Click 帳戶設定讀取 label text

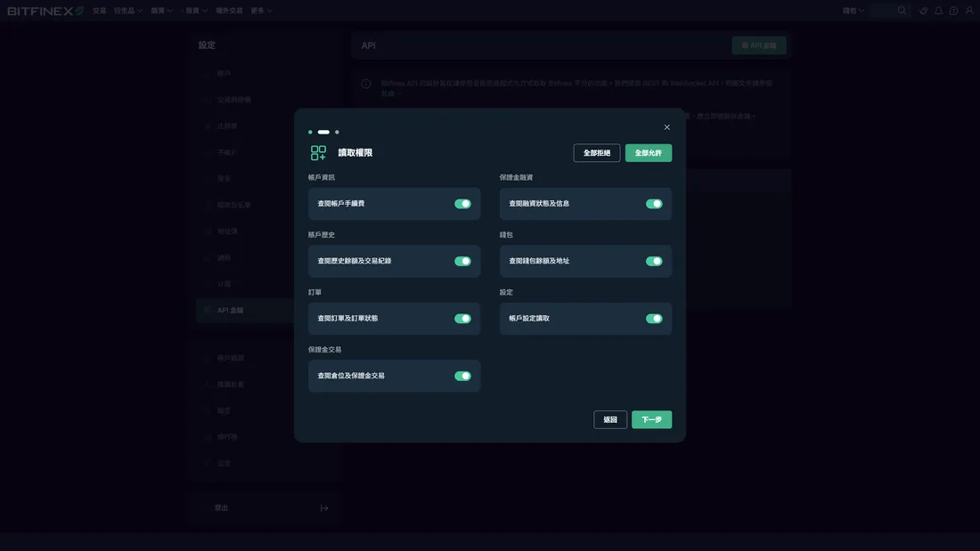click(528, 319)
